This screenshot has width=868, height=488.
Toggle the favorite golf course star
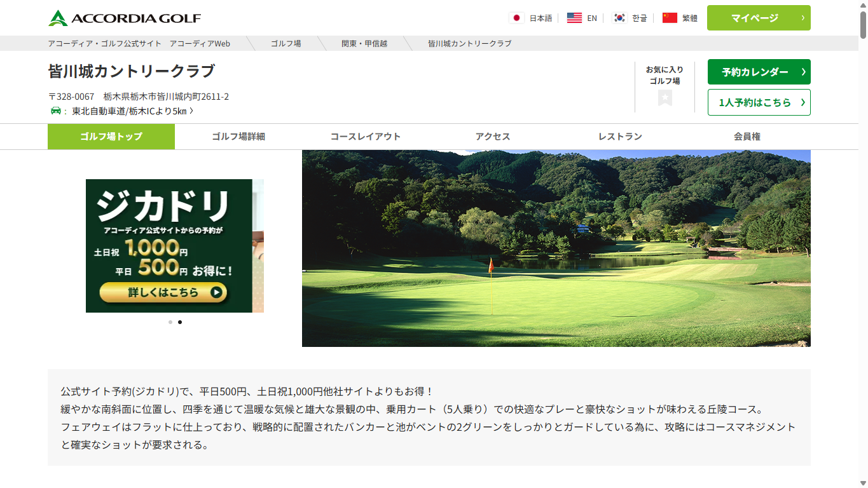665,98
